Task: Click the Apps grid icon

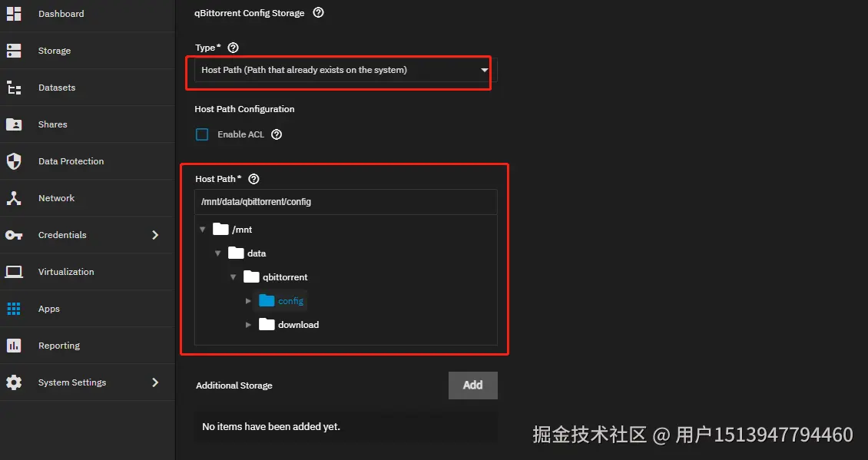Action: point(14,309)
